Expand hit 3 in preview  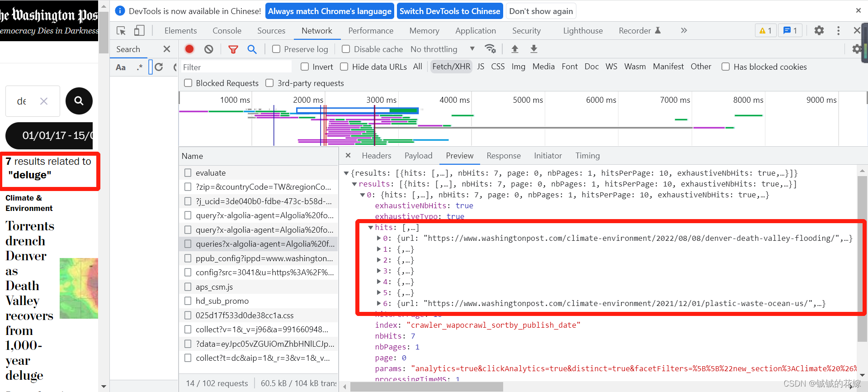point(379,271)
